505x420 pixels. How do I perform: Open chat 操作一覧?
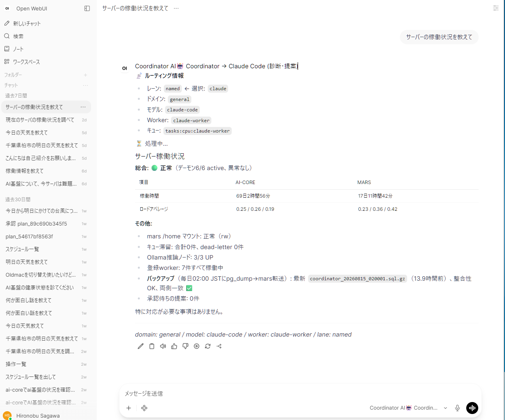pos(46,364)
